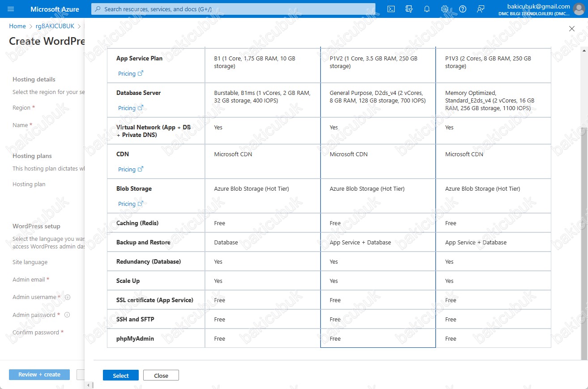The height and width of the screenshot is (389, 588).
Task: Click General Purpose, D2ds_v4 database cell
Action: tap(378, 100)
